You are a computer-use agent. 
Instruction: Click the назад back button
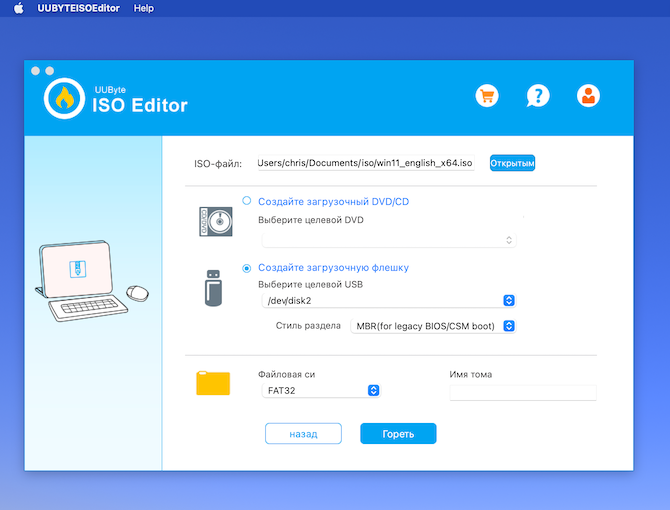[303, 434]
